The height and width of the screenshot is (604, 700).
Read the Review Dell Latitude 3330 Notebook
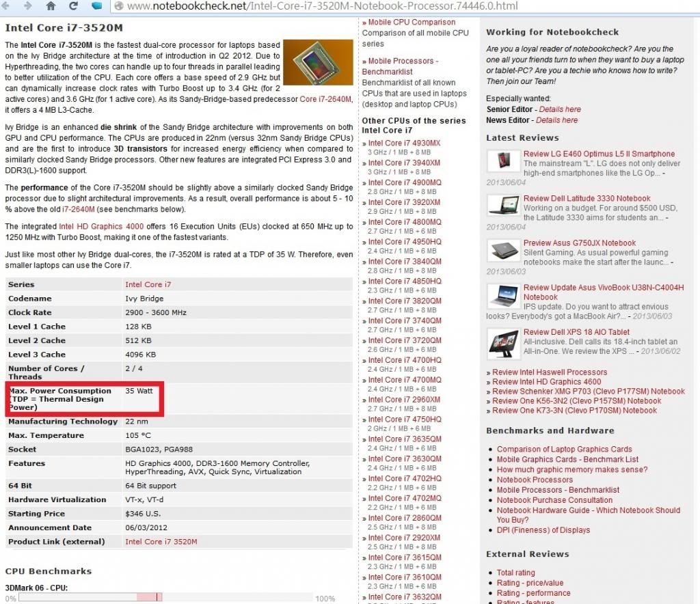click(587, 199)
